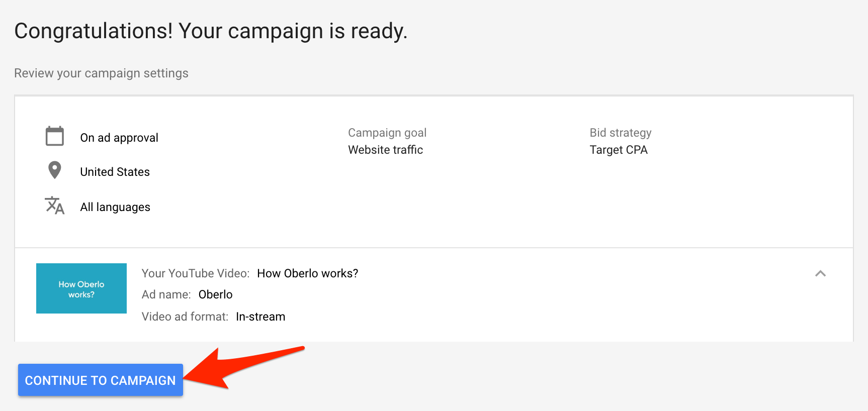Click the In-stream video format value
868x411 pixels.
261,317
